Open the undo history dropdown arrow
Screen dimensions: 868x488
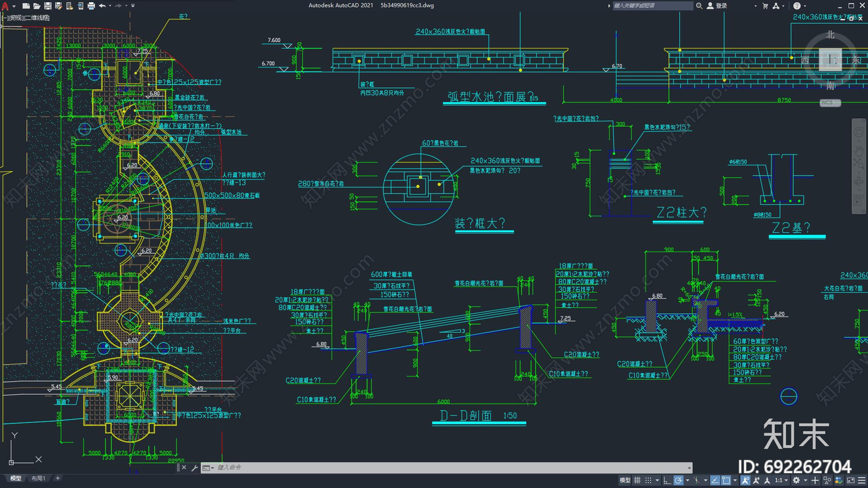coord(110,5)
